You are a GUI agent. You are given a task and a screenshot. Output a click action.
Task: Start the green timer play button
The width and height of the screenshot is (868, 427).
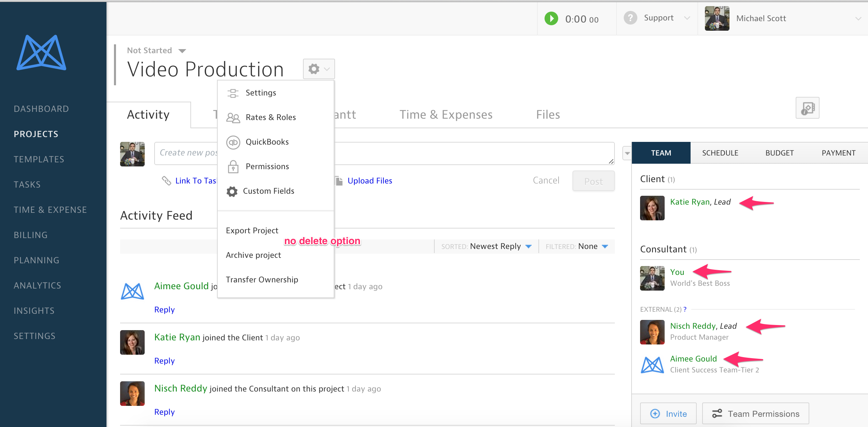pyautogui.click(x=551, y=19)
